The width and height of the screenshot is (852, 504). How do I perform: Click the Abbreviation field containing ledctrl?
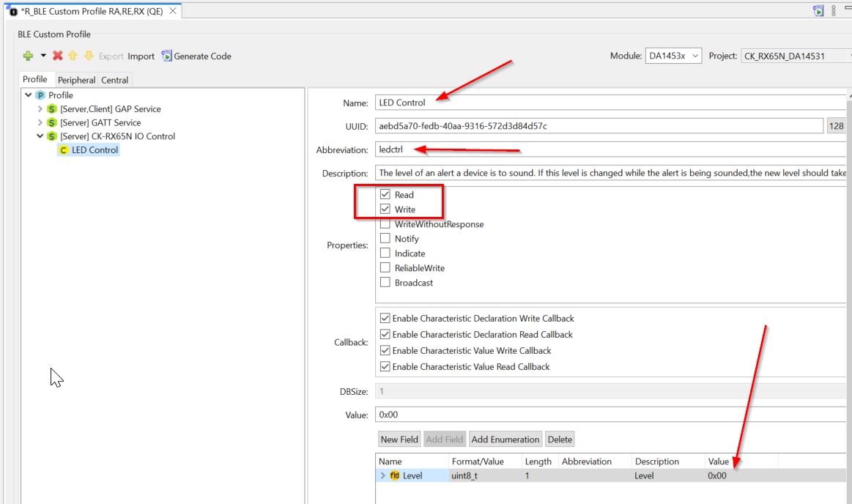[x=610, y=149]
